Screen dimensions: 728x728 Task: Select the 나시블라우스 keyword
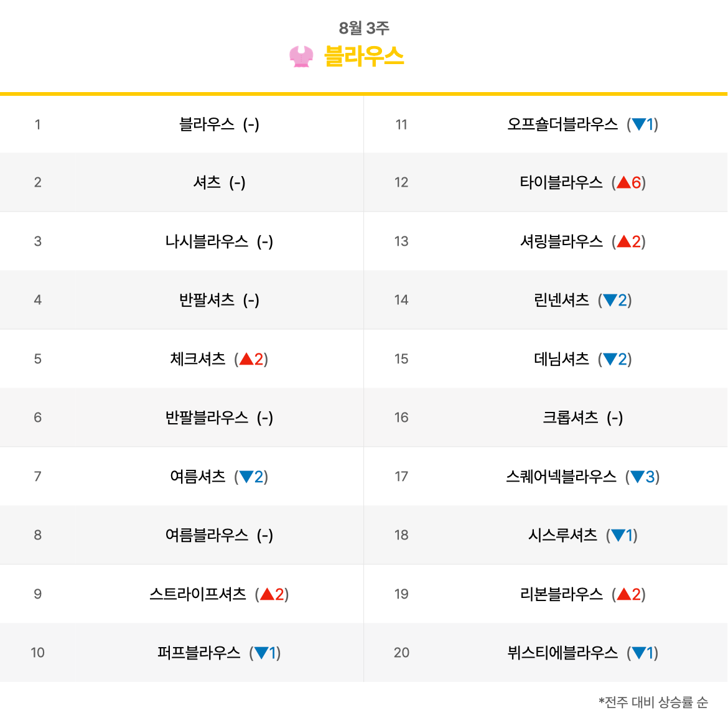[207, 241]
